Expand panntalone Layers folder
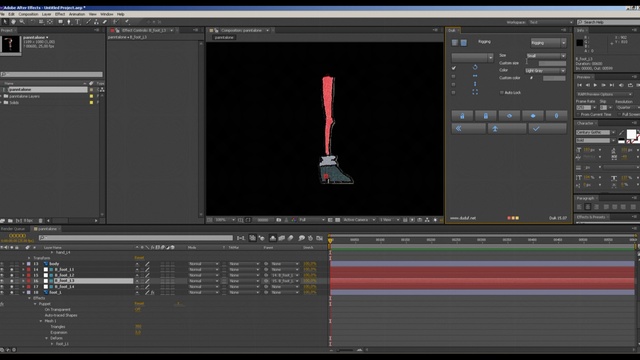The height and width of the screenshot is (360, 640). [1, 96]
